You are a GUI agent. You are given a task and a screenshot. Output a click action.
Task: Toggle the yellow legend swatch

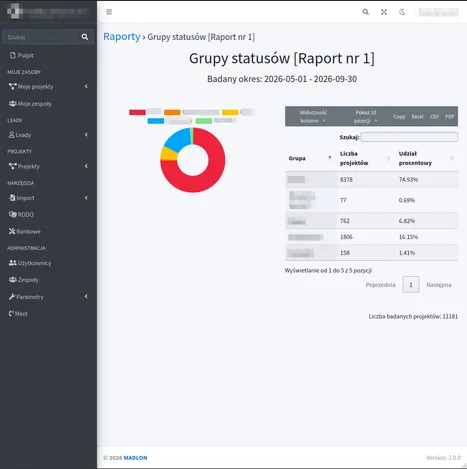(230, 112)
